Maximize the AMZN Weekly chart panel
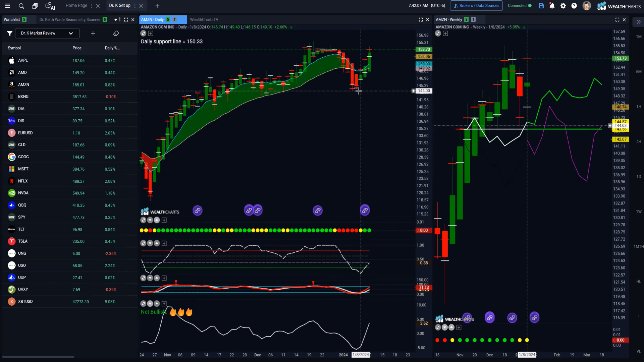 [x=617, y=19]
